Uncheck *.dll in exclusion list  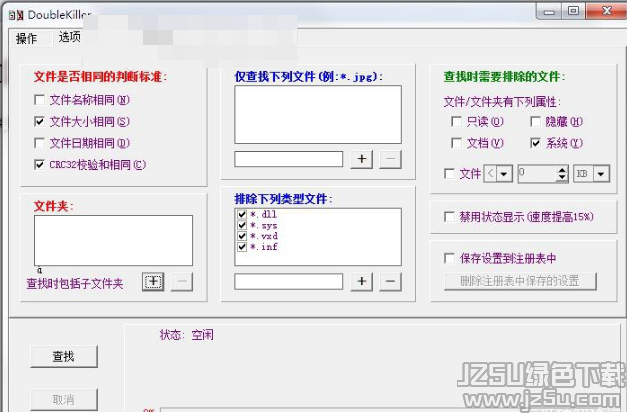click(x=242, y=214)
